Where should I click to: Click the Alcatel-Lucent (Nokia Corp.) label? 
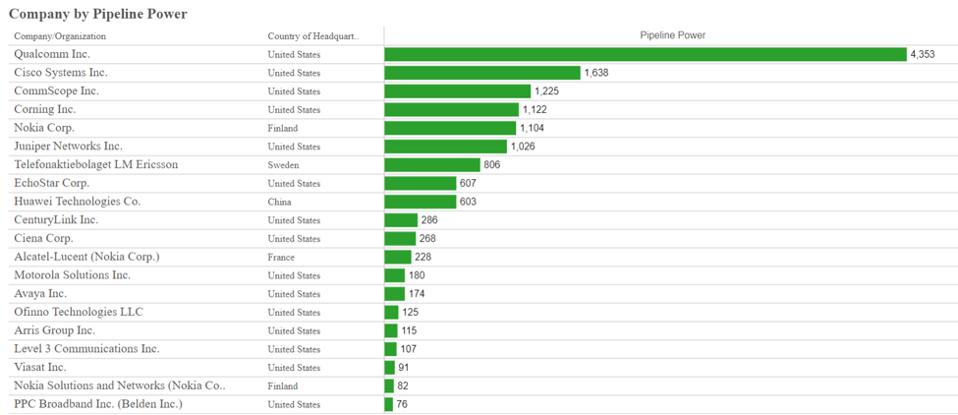click(86, 257)
